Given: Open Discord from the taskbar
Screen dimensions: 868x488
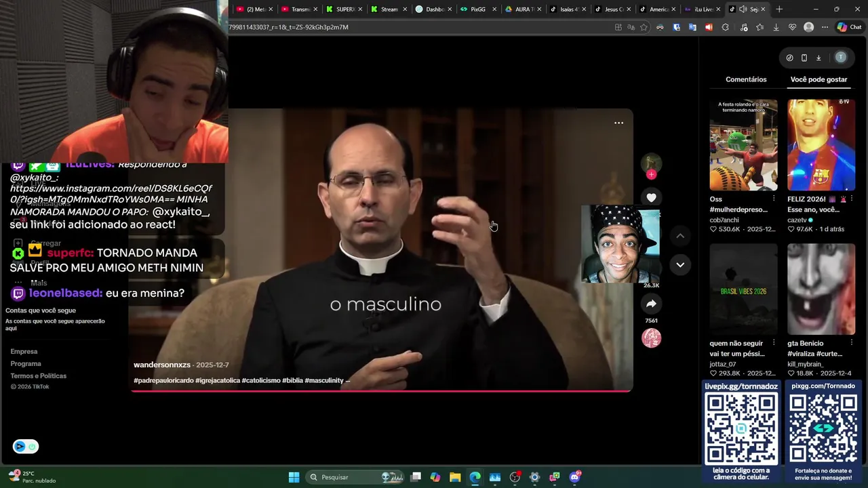Looking at the screenshot, I should click(575, 477).
